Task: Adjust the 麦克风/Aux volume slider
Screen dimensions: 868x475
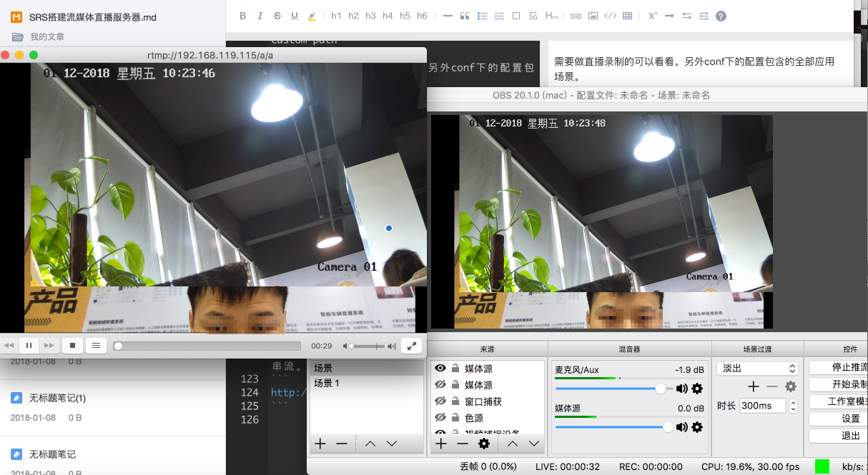Action: [614, 389]
